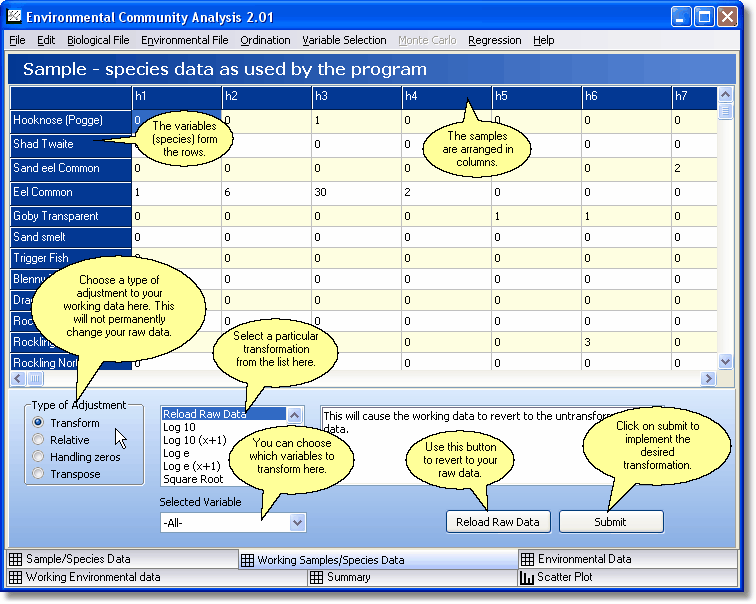756x604 pixels.
Task: Click the grid's horizontal scrollbar thumb
Action: (x=35, y=379)
